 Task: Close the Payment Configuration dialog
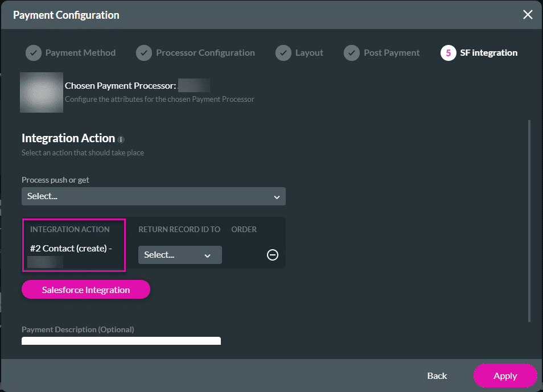pyautogui.click(x=528, y=15)
